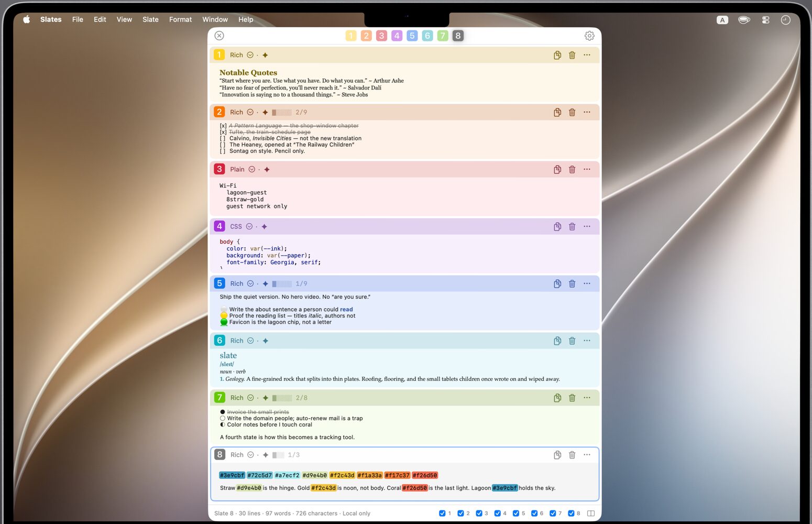Screen dimensions: 812x524
Task: Click the blue 'read' link in slate 5
Action: pos(346,310)
